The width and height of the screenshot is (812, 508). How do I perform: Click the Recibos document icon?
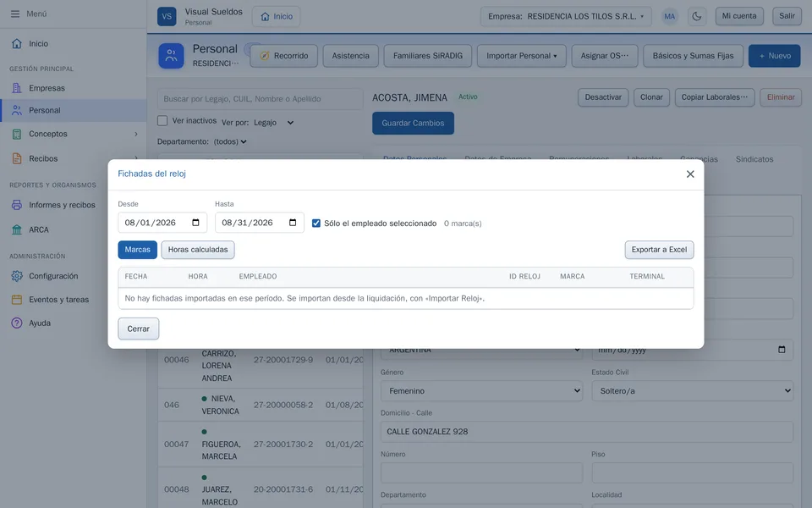(17, 158)
